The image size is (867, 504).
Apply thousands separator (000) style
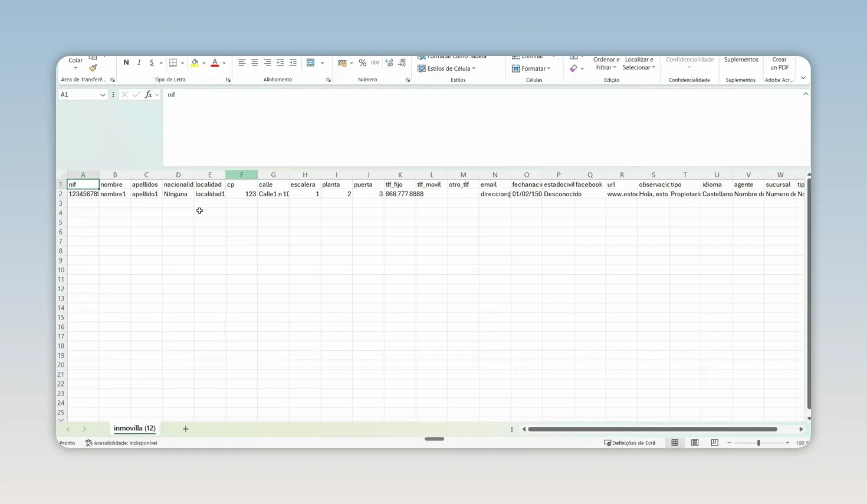tap(375, 62)
